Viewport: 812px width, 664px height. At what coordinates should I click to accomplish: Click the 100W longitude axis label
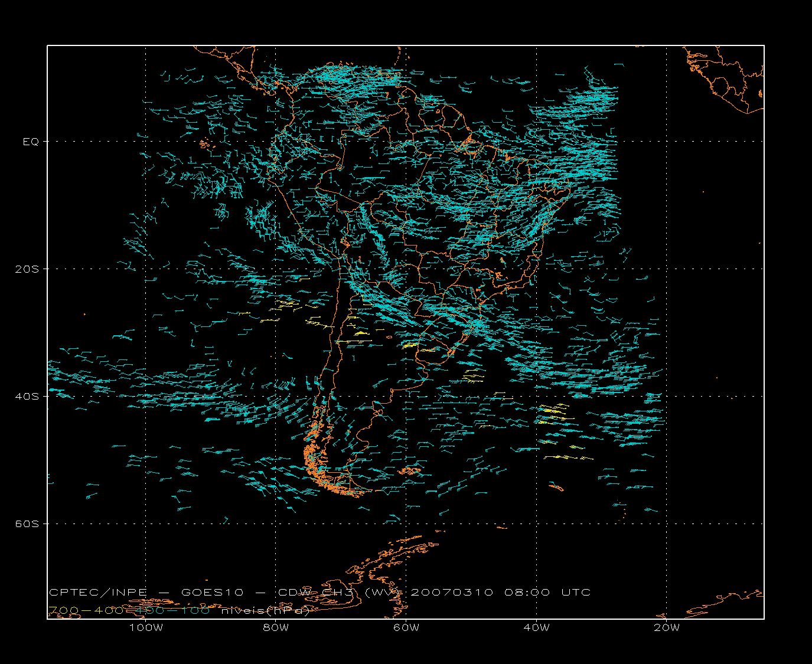[146, 627]
